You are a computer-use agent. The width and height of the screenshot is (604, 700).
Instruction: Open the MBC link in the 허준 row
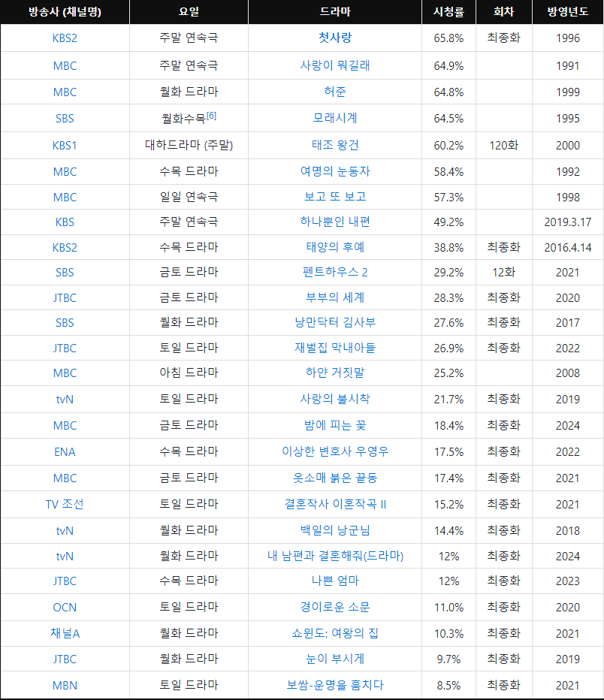coord(65,92)
